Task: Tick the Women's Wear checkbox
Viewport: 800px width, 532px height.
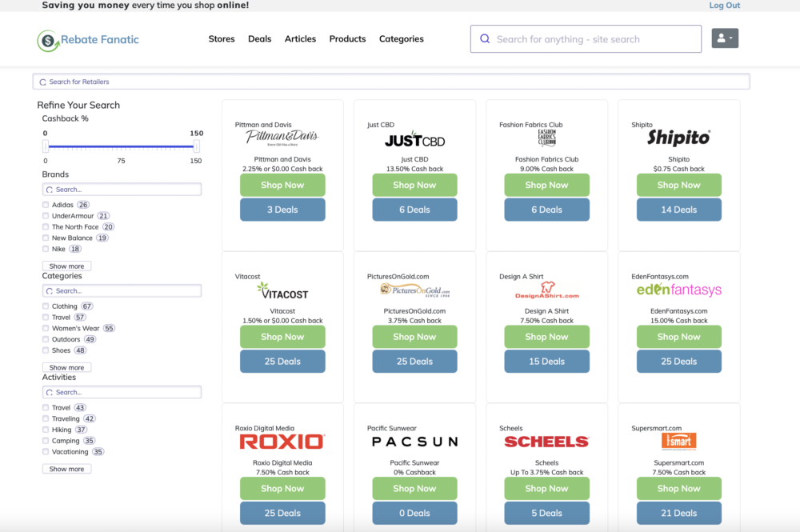Action: (46, 328)
